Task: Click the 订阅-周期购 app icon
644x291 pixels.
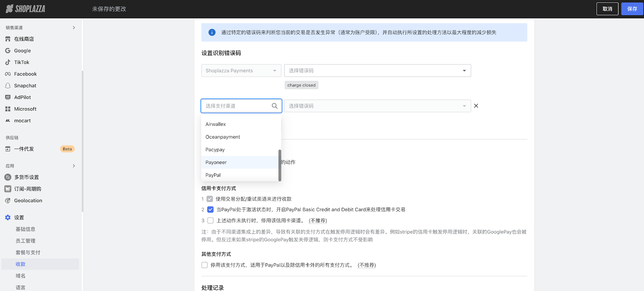Action: [8, 189]
